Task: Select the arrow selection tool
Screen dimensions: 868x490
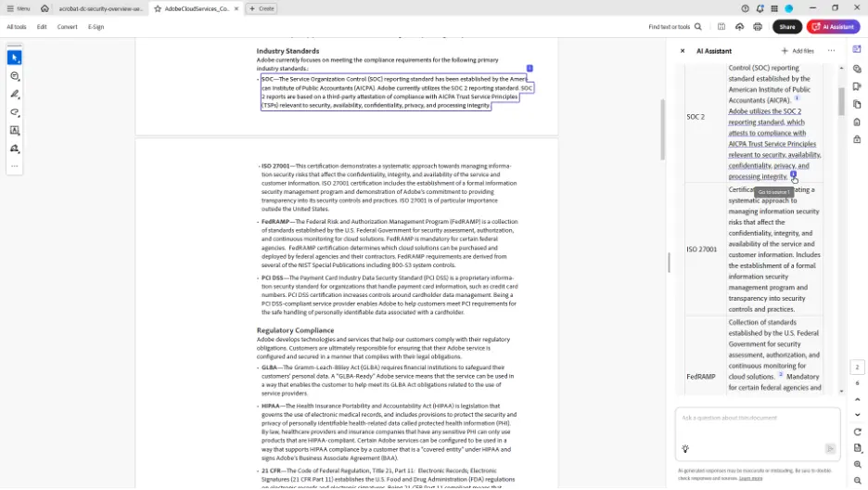Action: tap(15, 58)
